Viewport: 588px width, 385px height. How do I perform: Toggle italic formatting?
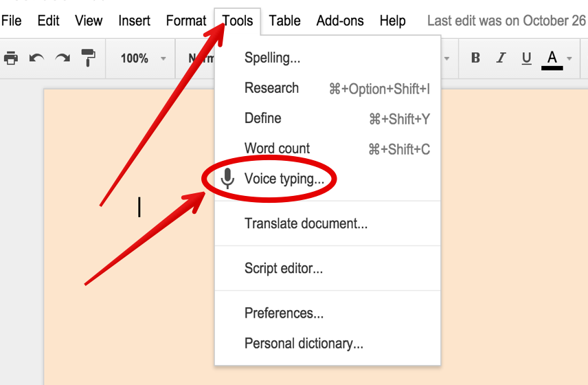coord(501,58)
